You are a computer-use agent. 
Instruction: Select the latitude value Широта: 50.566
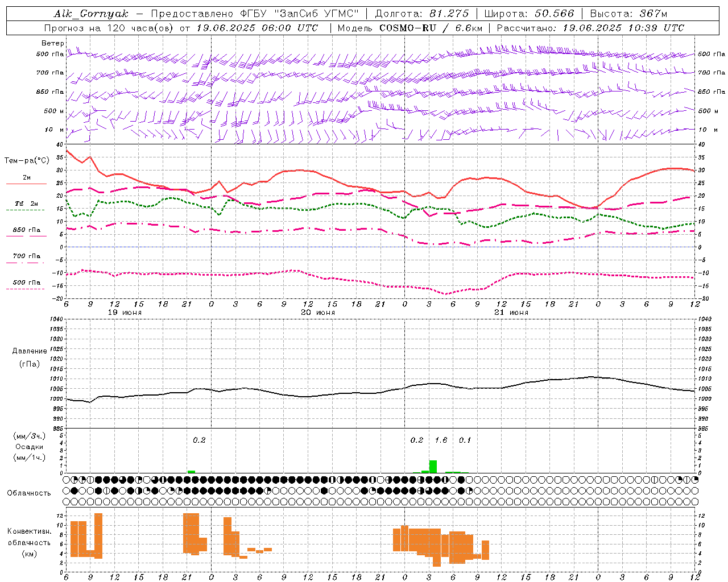(529, 14)
